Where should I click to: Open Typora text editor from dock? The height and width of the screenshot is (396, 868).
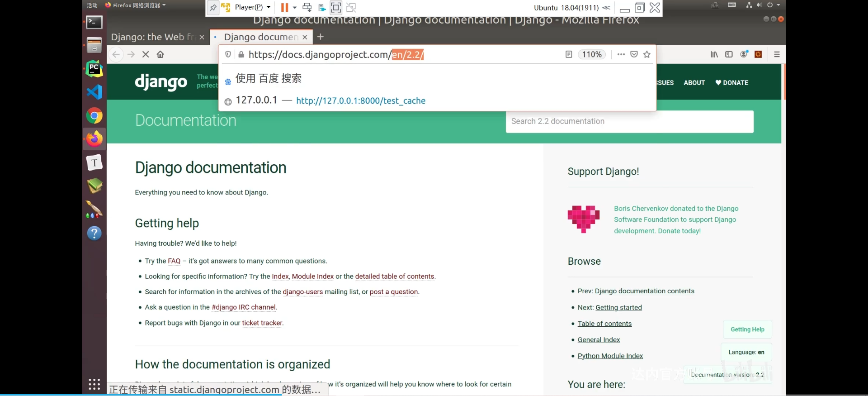point(94,162)
